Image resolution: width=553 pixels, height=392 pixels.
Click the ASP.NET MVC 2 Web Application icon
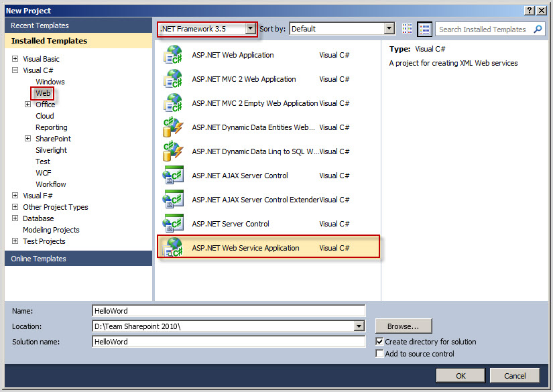[173, 78]
